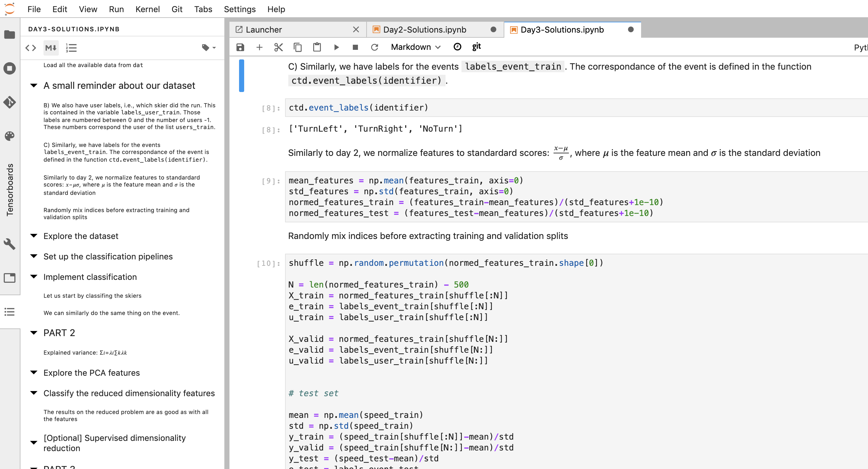Interrupt the running kernel
The image size is (868, 469).
[x=355, y=47]
